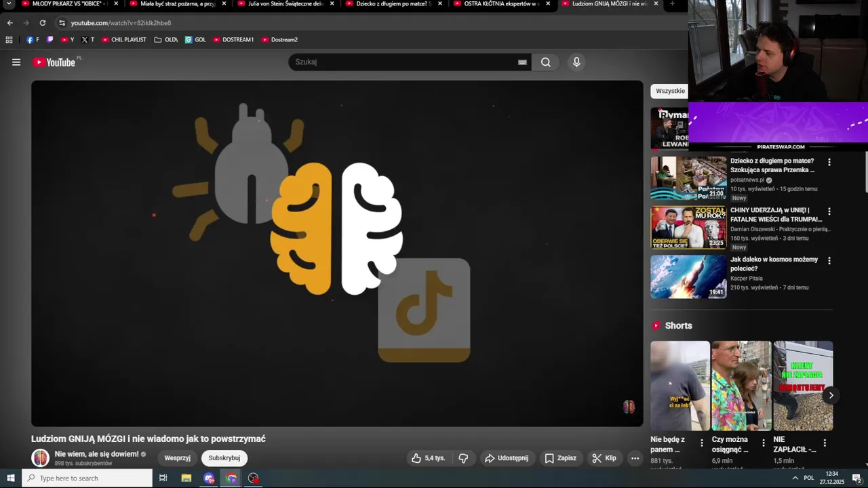The image size is (868, 488).
Task: Open the on-screen keyboard icon in search
Action: [x=522, y=62]
